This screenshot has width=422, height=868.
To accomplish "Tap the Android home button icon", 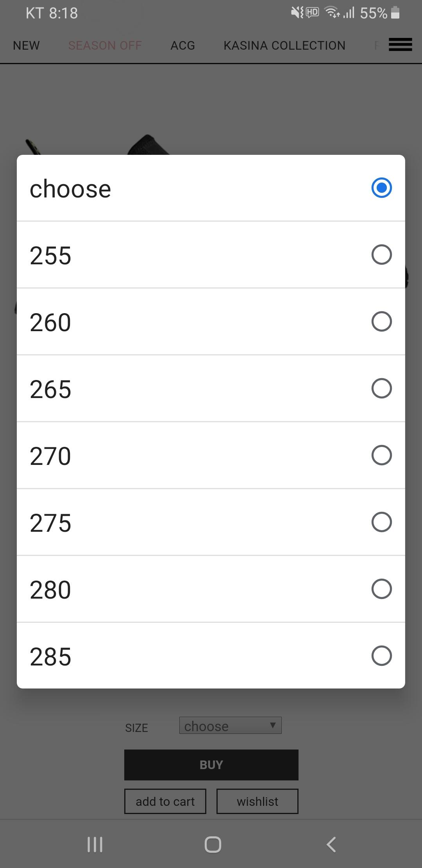I will [x=213, y=844].
